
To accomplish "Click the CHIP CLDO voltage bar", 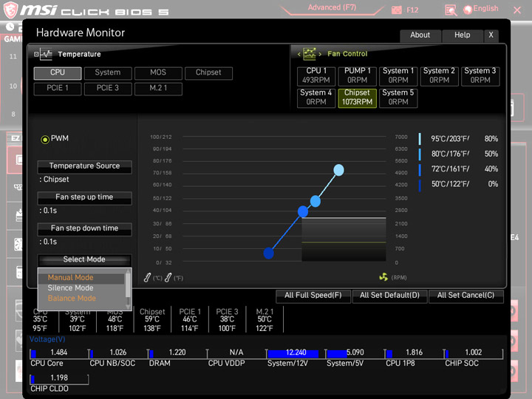I will [59, 378].
